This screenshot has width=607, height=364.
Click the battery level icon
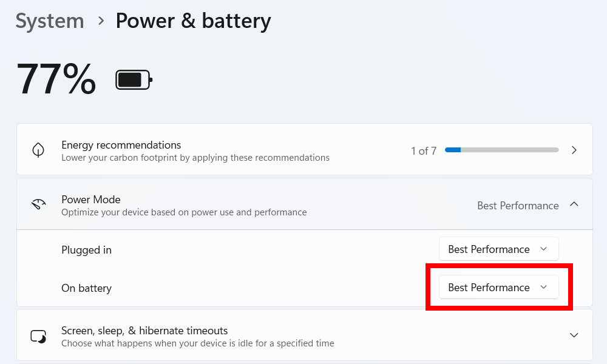point(134,79)
